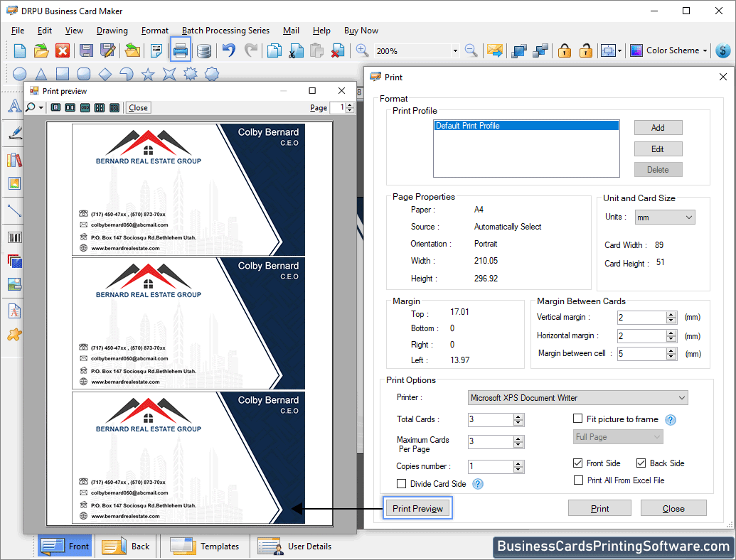The height and width of the screenshot is (560, 736).
Task: Select the Text tool in left sidebar
Action: [14, 106]
